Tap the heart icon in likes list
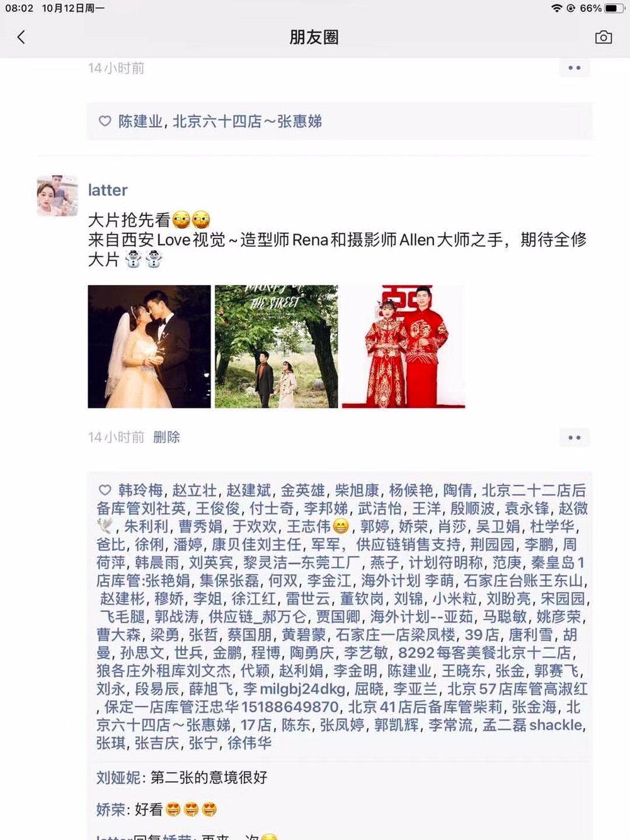630x840 pixels. coord(105,490)
